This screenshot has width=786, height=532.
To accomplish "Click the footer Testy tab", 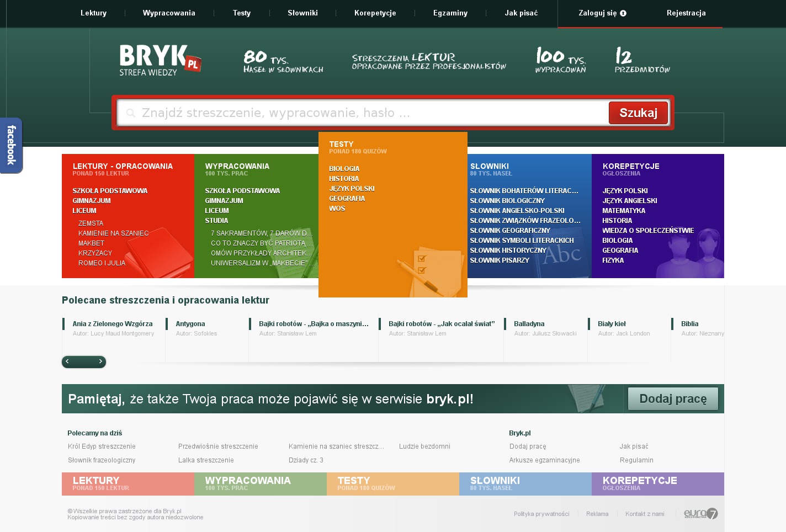I will [x=393, y=484].
